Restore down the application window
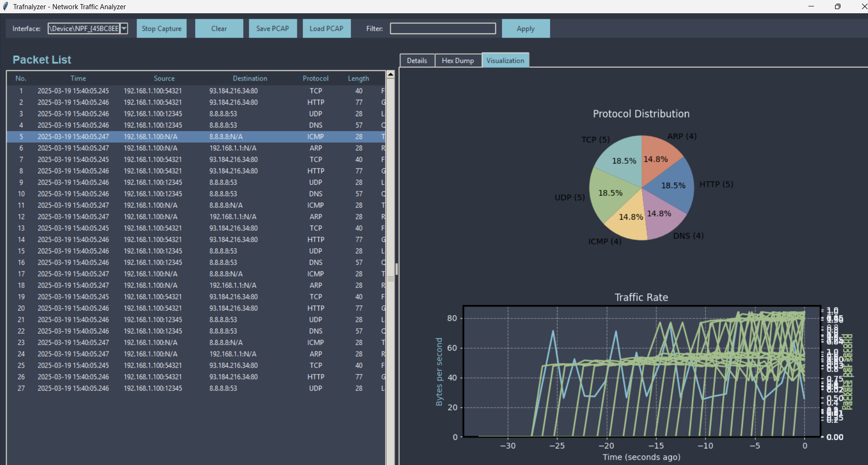 [838, 6]
